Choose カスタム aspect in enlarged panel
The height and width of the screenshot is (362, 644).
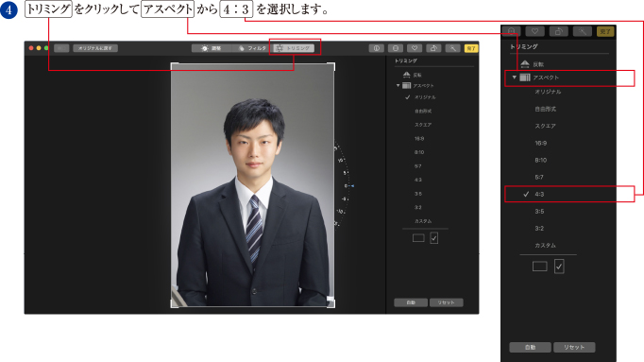pyautogui.click(x=546, y=246)
